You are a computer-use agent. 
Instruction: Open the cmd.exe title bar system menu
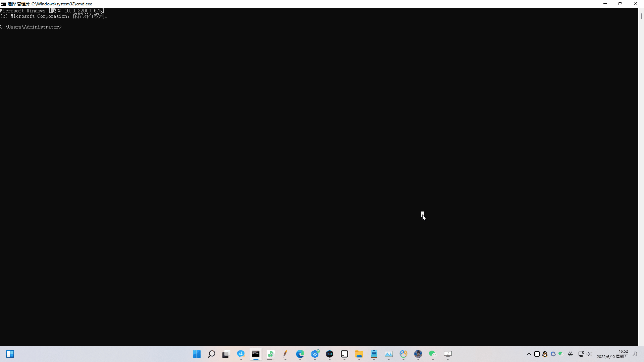click(x=3, y=4)
